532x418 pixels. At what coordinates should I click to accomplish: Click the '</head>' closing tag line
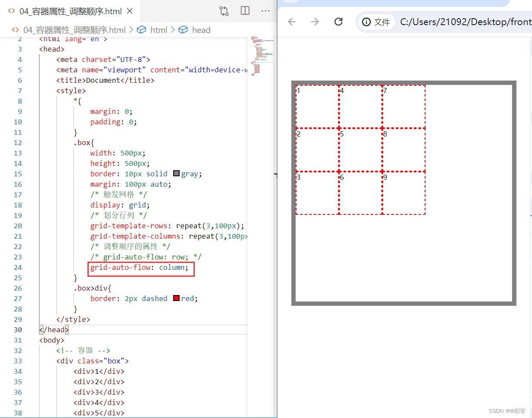click(54, 330)
